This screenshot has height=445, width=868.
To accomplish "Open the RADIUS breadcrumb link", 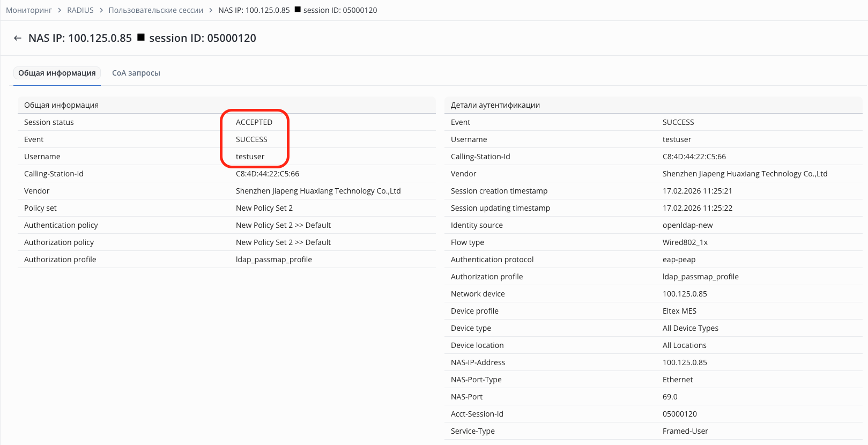I will pyautogui.click(x=80, y=10).
